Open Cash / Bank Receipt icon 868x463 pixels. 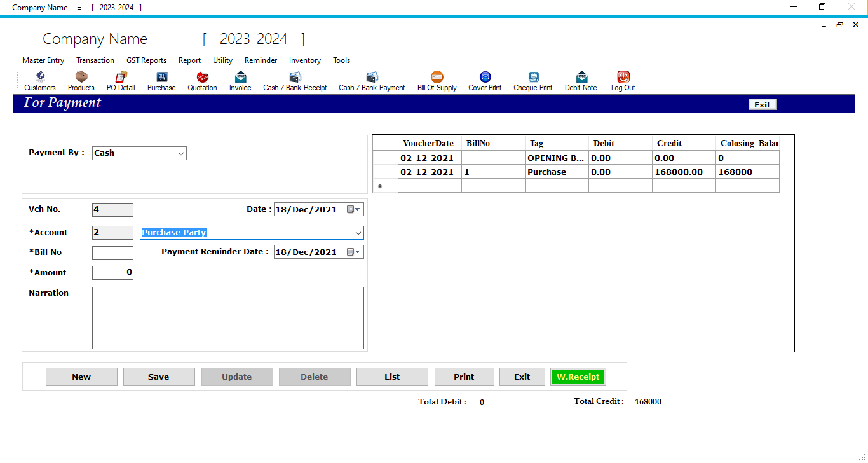(295, 81)
